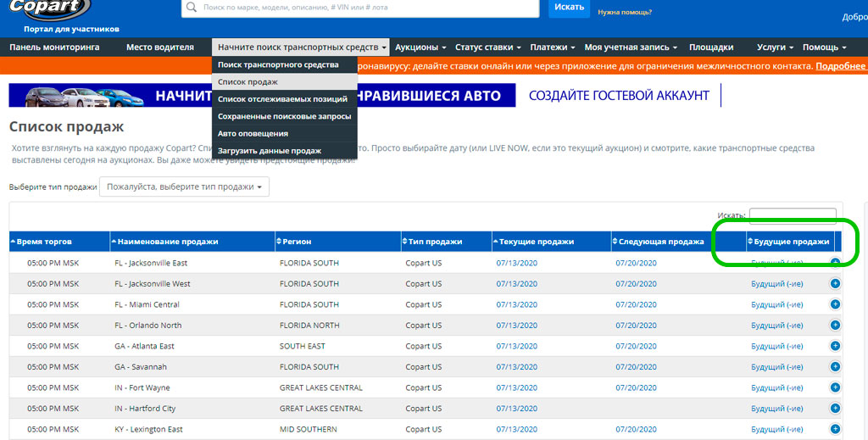Expand the Моя учетная запись menu

tap(631, 47)
